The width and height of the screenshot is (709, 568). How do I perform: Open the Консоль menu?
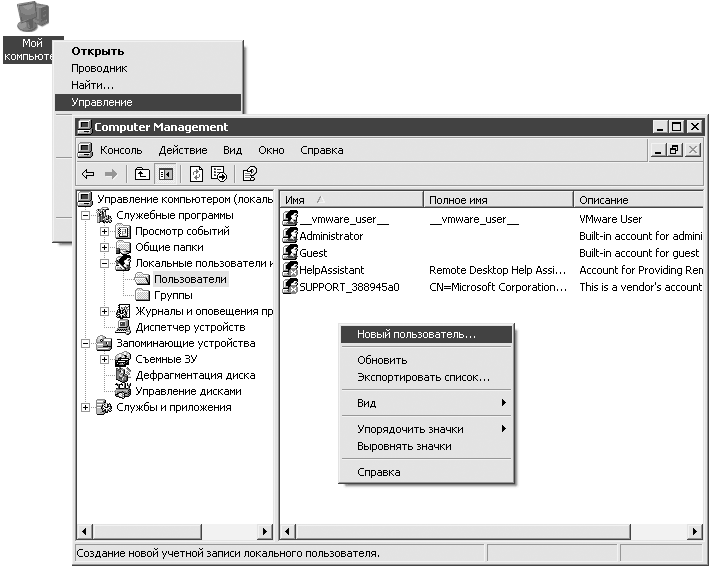coord(121,150)
